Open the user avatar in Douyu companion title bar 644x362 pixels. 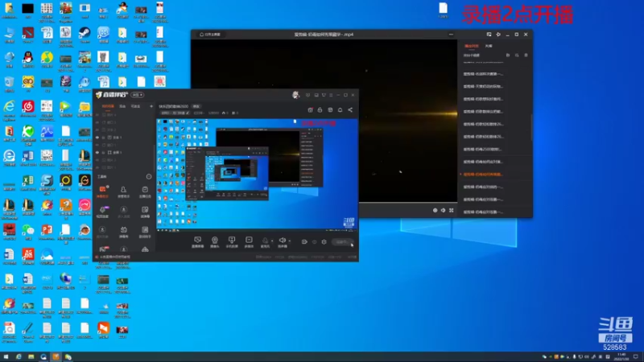[295, 95]
